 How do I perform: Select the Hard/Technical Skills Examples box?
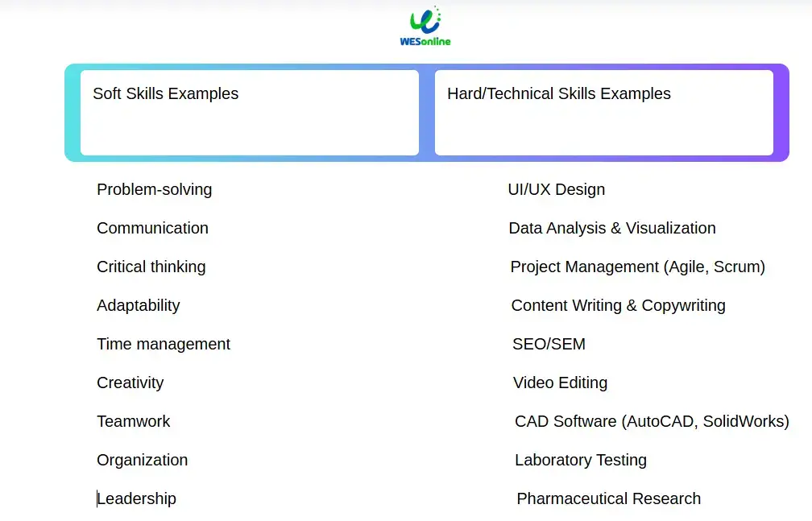(604, 113)
